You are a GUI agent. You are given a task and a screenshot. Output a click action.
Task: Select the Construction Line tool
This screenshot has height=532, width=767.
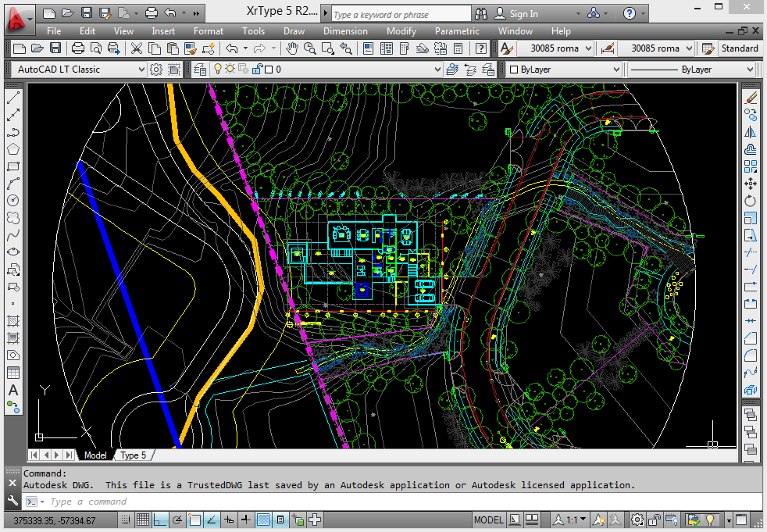[13, 115]
